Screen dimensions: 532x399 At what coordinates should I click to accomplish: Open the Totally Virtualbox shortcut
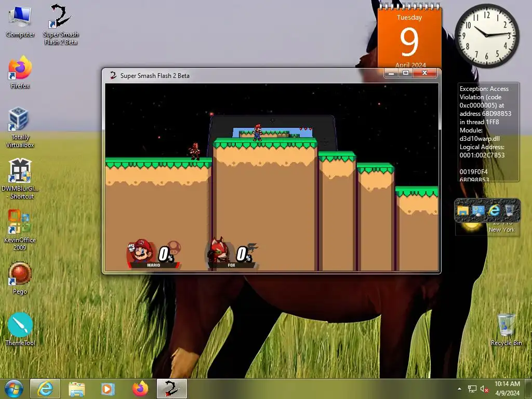20,128
